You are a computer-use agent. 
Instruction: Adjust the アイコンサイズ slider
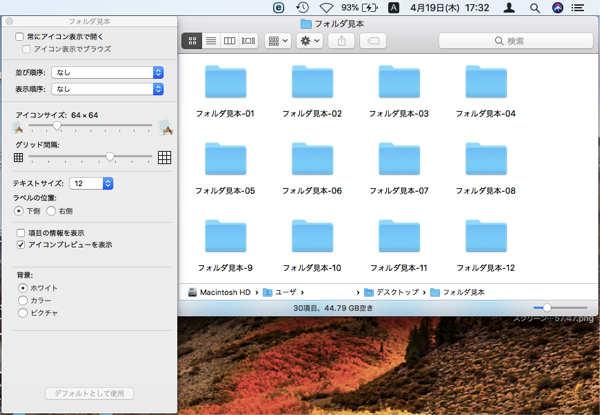[x=57, y=125]
